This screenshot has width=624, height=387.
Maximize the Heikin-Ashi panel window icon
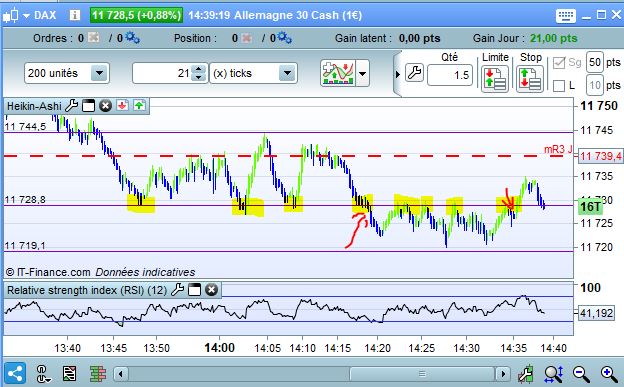point(88,106)
